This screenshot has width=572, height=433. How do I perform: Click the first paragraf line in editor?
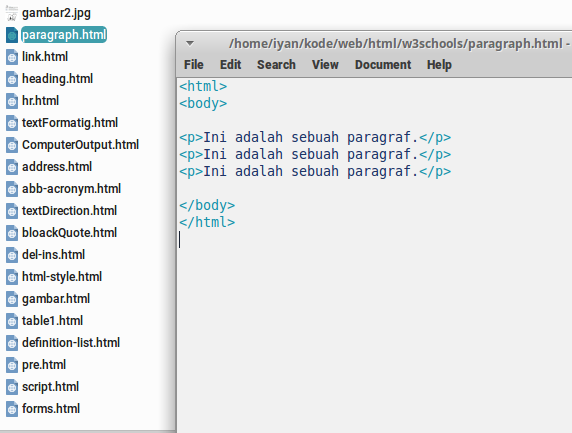tap(315, 138)
